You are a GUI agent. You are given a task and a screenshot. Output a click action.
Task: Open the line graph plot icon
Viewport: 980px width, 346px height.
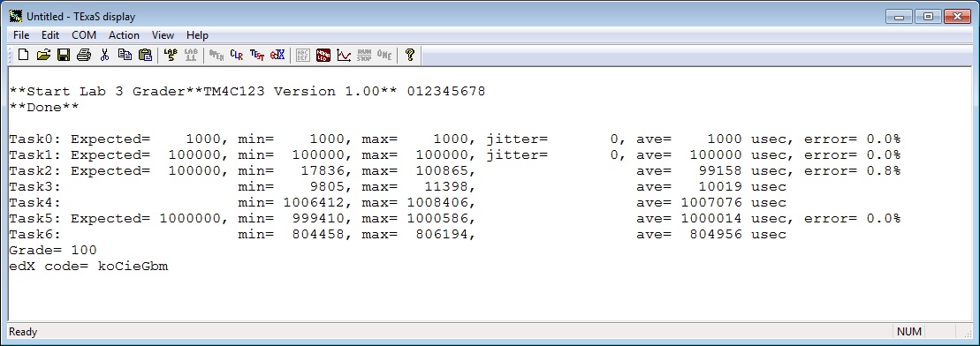click(343, 55)
